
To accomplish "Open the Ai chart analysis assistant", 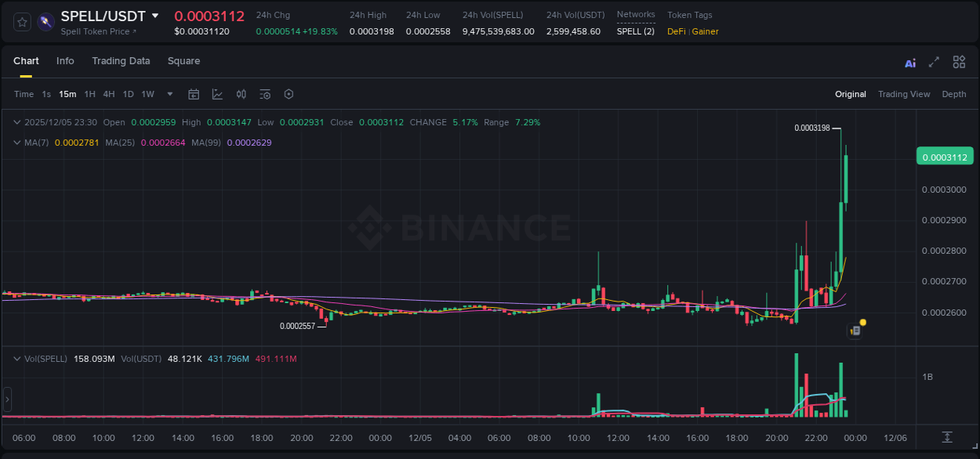I will [x=909, y=61].
